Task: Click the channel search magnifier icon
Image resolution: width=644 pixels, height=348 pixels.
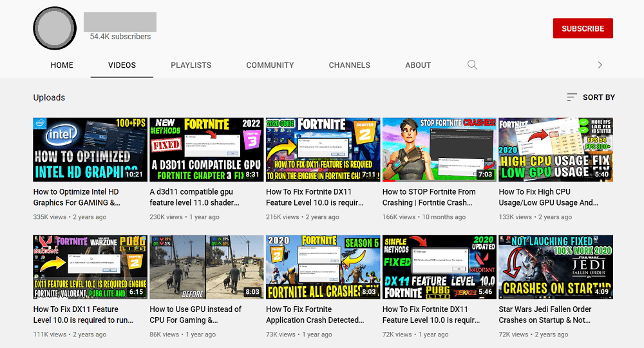Action: coord(472,65)
